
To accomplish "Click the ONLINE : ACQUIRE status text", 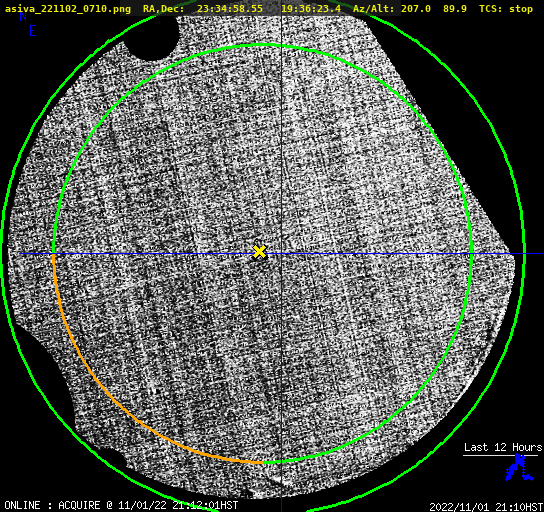I will pos(52,505).
